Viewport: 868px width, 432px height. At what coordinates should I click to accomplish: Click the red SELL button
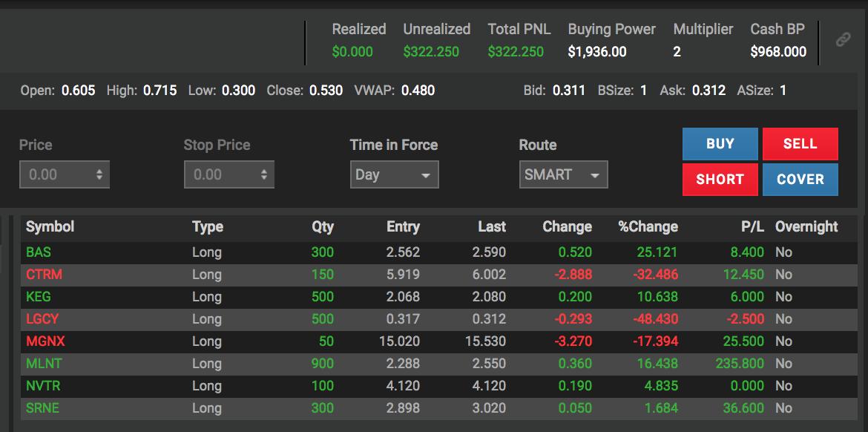(800, 144)
